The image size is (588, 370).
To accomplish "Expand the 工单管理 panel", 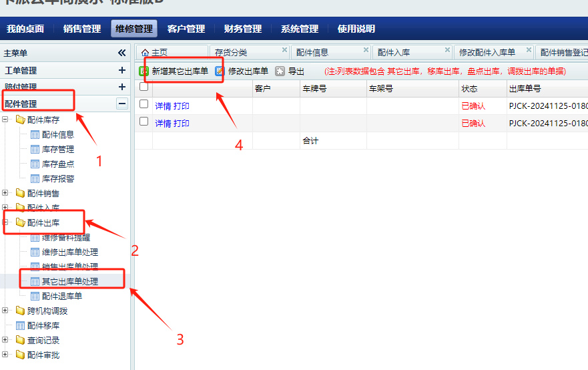I will pyautogui.click(x=121, y=70).
